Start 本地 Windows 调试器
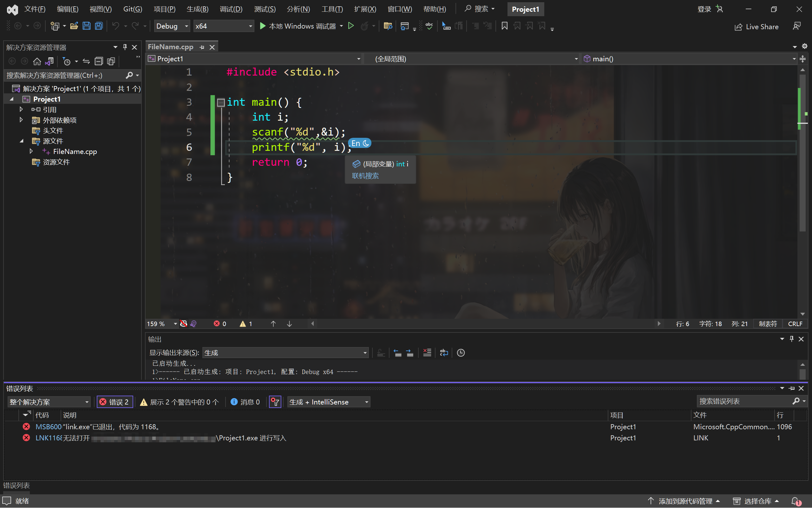Viewport: 812px width, 508px height. [298, 26]
